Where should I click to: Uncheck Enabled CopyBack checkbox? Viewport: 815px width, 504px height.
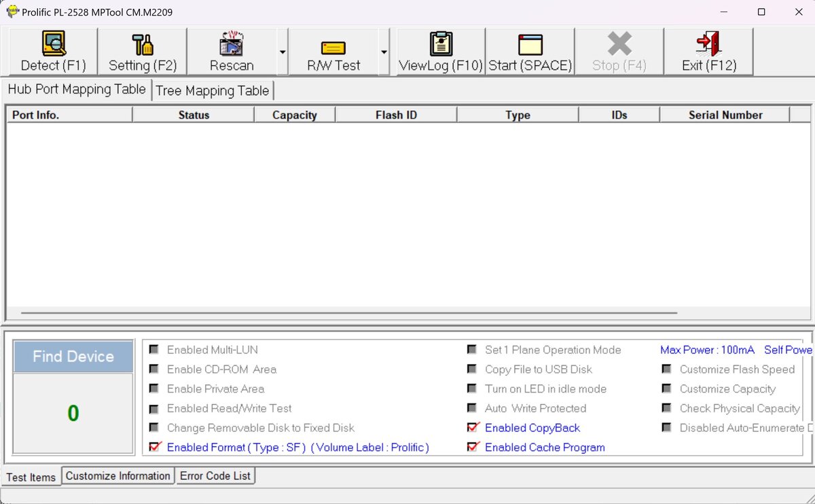[x=473, y=427]
